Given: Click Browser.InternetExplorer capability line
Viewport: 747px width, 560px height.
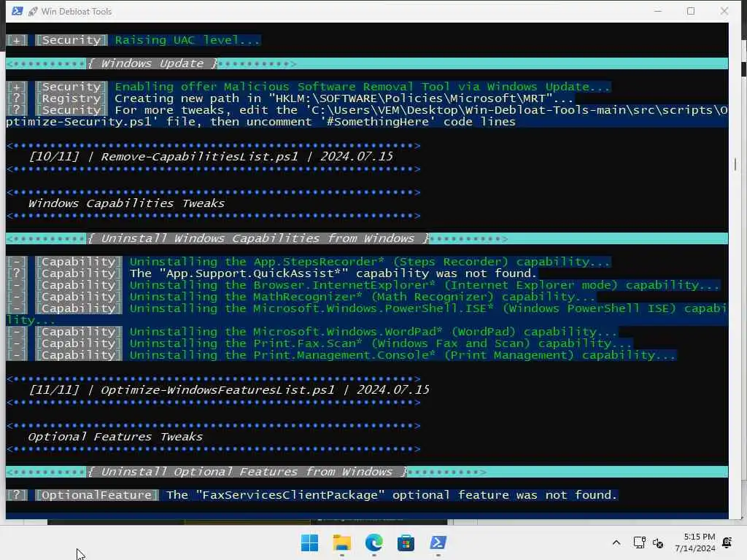Looking at the screenshot, I should coord(424,285).
